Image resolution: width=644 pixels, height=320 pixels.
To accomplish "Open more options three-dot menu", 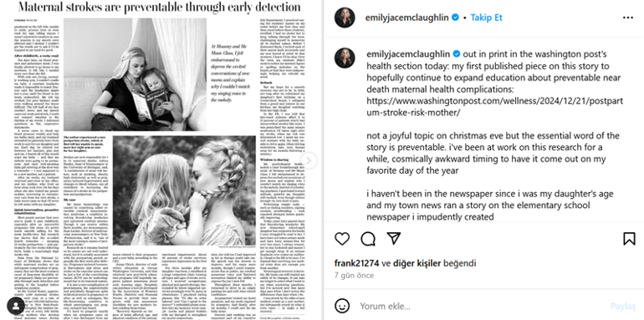I will click(x=628, y=18).
